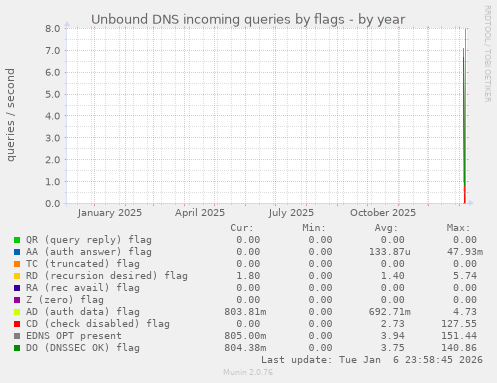Click the 'October 2025' x-axis label
Image resolution: width=497 pixels, height=383 pixels.
pyautogui.click(x=383, y=213)
